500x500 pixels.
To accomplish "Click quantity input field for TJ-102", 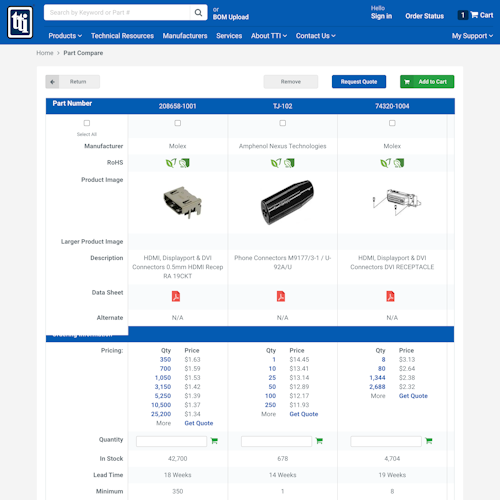I will pyautogui.click(x=276, y=441).
